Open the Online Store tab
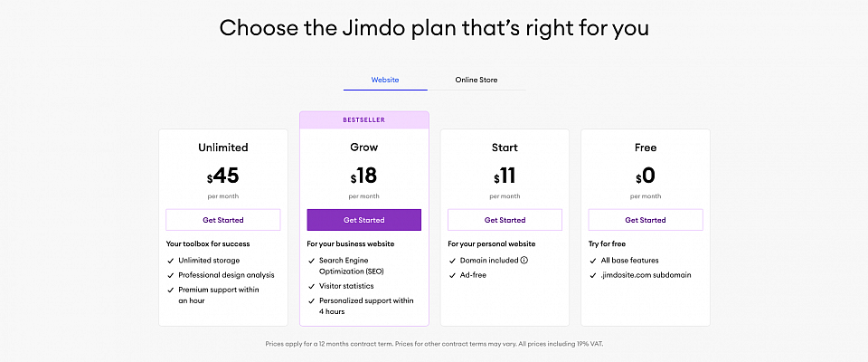 (x=476, y=81)
